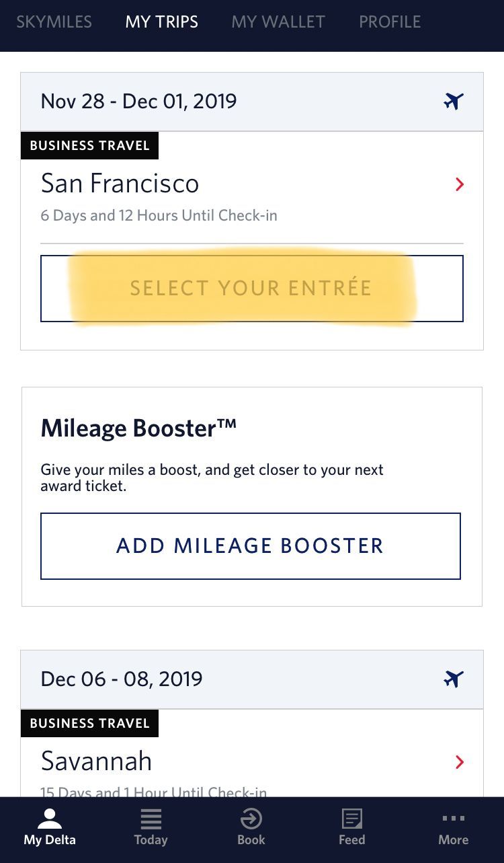Open the Savannah trip title
504x863 pixels.
[96, 761]
